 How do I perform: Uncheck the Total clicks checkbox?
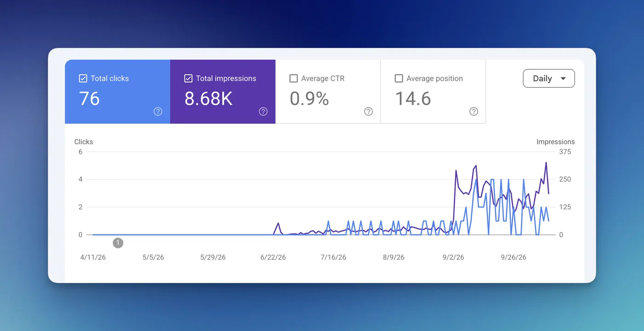click(83, 79)
